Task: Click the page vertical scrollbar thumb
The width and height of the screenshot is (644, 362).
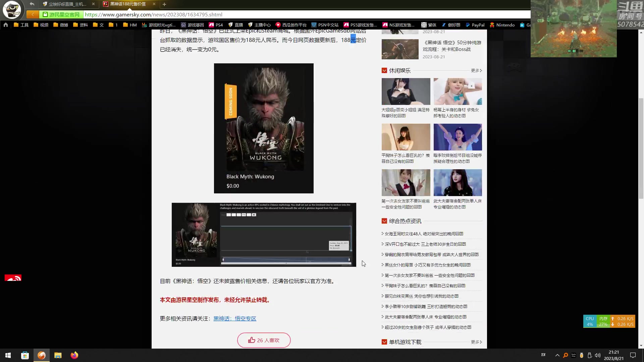Action: pyautogui.click(x=641, y=148)
